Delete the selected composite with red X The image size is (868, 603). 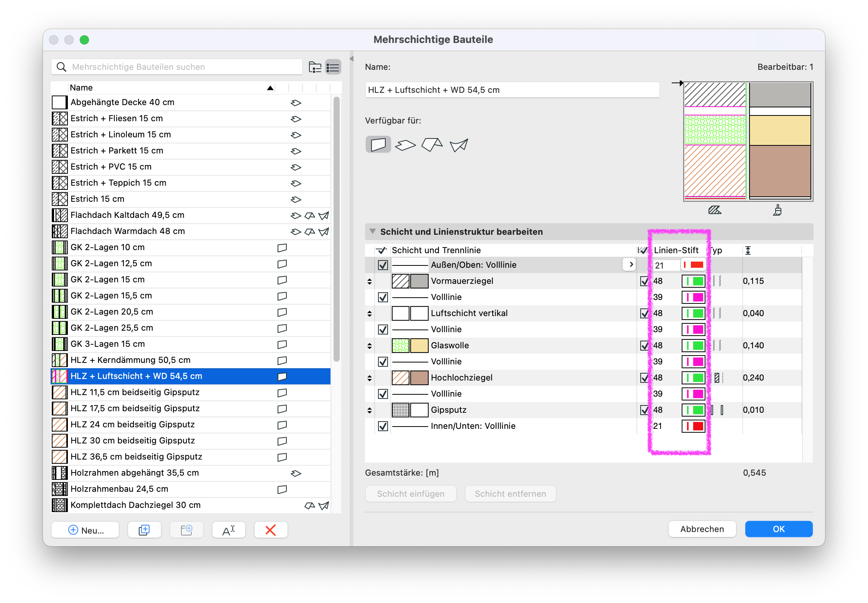[271, 530]
